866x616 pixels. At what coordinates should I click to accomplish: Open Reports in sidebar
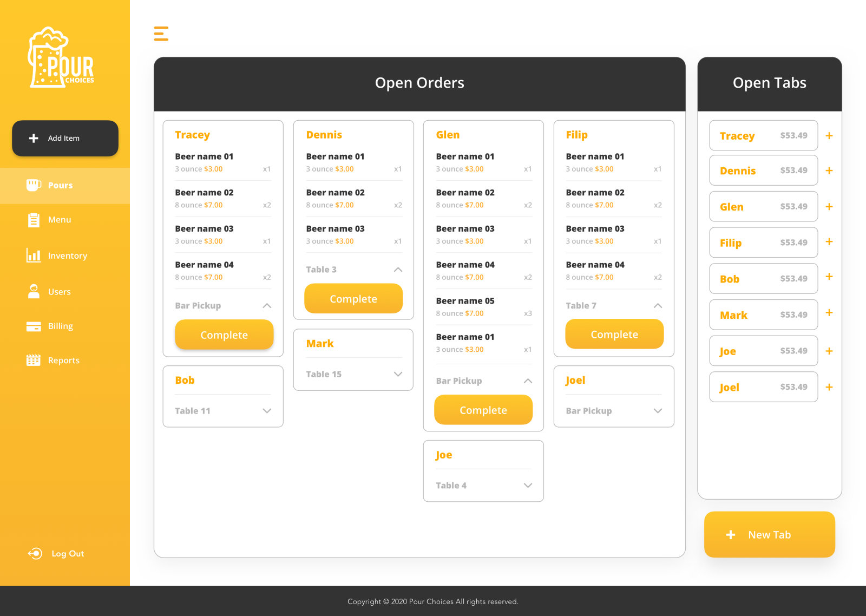point(65,361)
